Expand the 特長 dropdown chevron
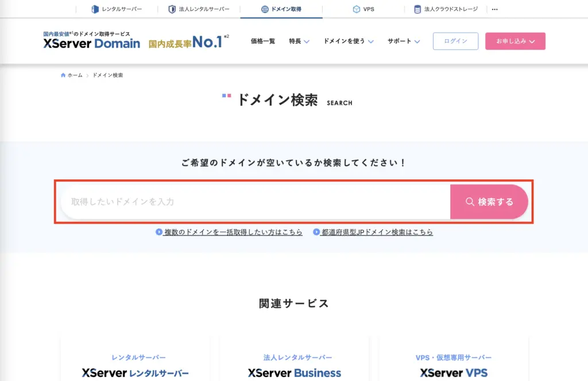The height and width of the screenshot is (381, 588). (307, 41)
